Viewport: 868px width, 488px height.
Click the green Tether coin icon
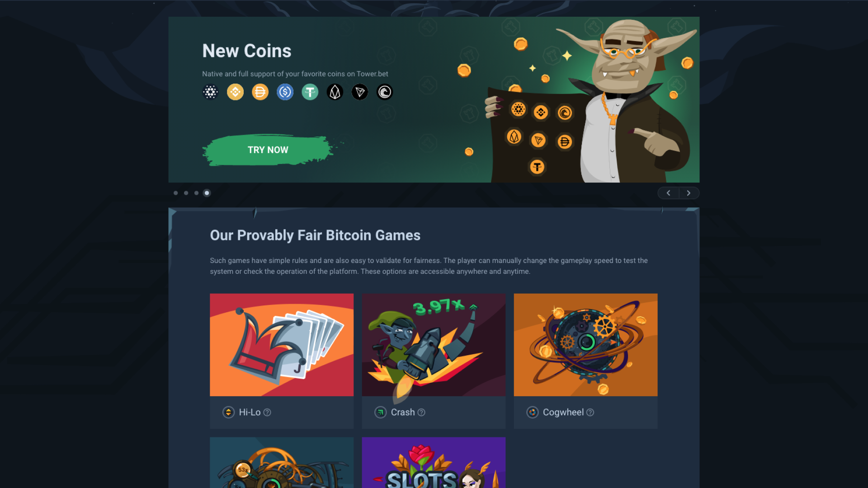tap(310, 92)
